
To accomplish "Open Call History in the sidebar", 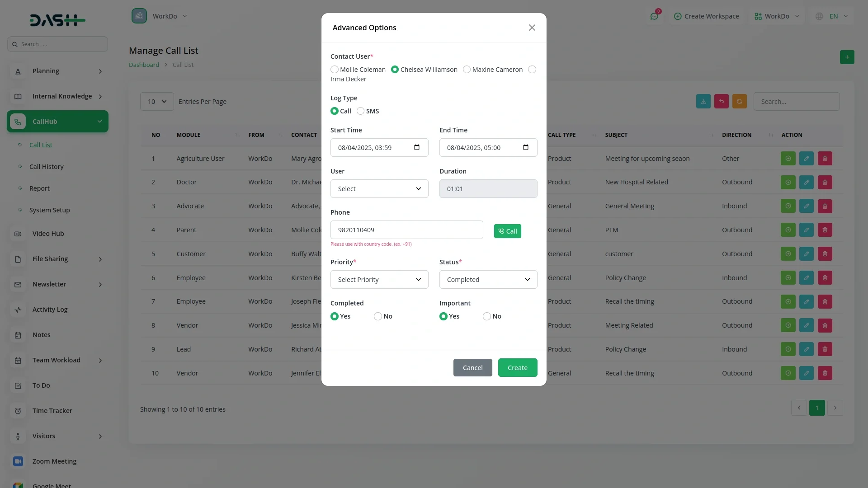I will coord(46,167).
